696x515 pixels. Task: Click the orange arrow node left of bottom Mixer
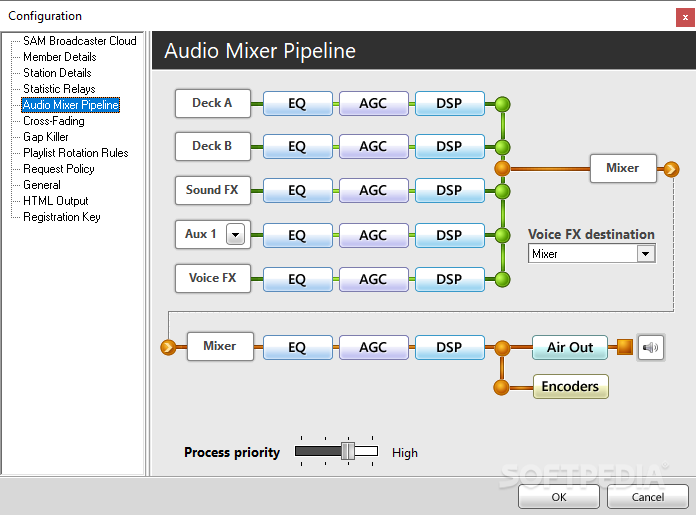click(x=168, y=347)
